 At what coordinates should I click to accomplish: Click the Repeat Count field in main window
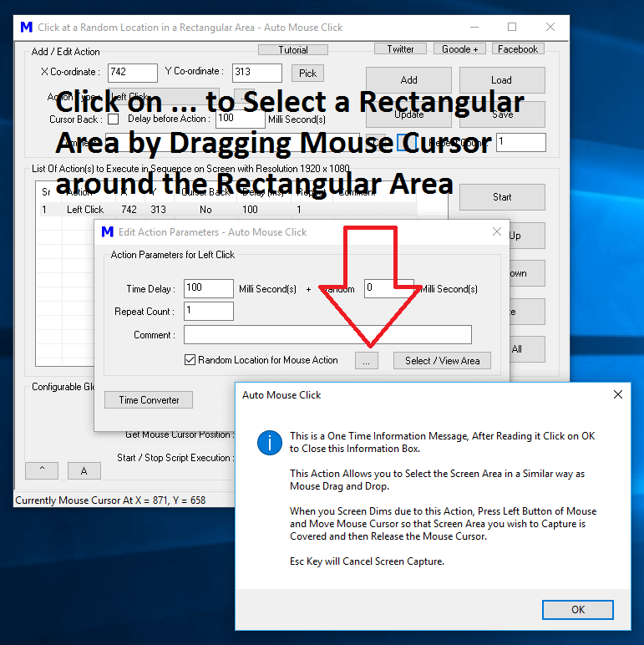[x=520, y=142]
